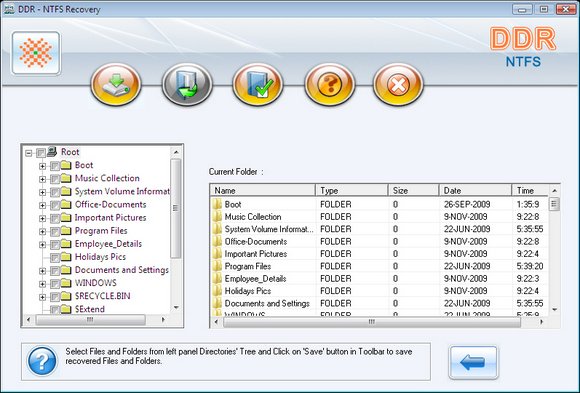This screenshot has height=393, width=580.
Task: Check the Holidays Pics checkbox
Action: coord(55,257)
